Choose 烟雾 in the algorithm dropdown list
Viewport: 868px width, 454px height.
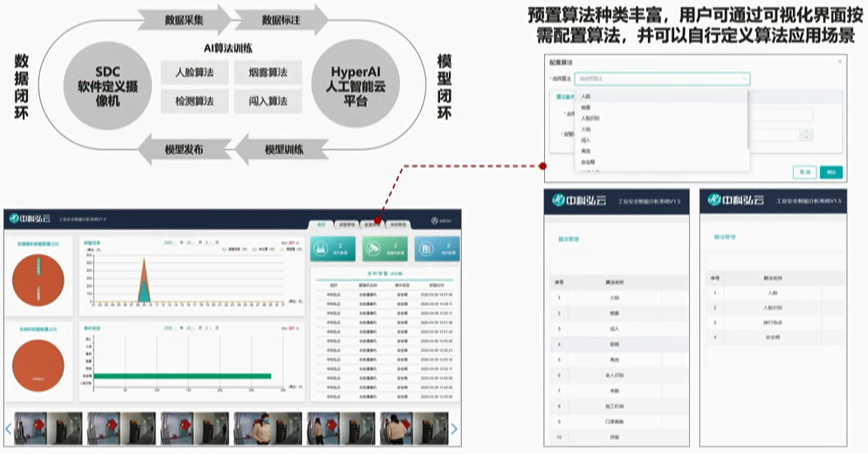661,107
